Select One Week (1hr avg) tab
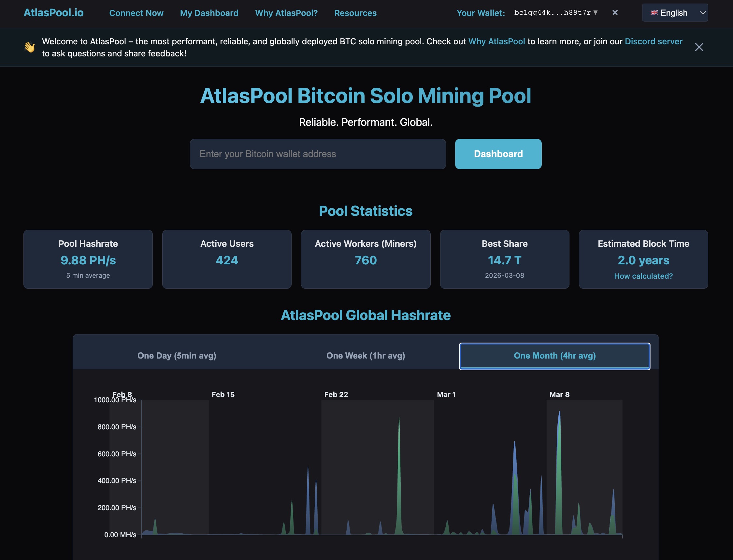The height and width of the screenshot is (560, 733). (366, 356)
